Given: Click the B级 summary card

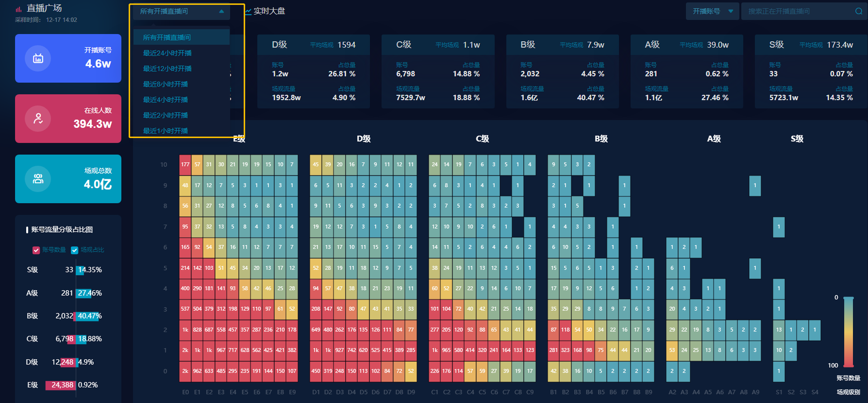Looking at the screenshot, I should pos(562,71).
